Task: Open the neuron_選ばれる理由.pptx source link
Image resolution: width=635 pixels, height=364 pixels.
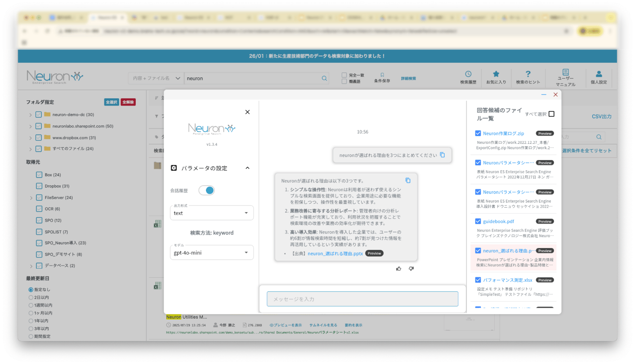Action: coord(335,253)
